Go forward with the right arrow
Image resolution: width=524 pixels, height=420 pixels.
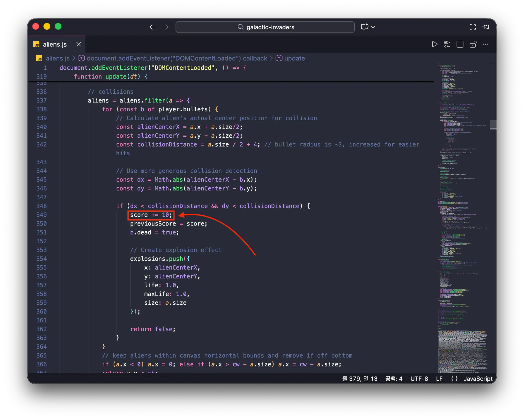(165, 27)
